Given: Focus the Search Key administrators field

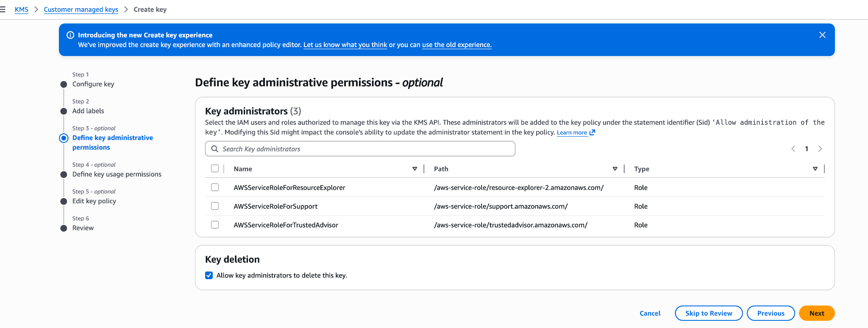Looking at the screenshot, I should pos(360,149).
